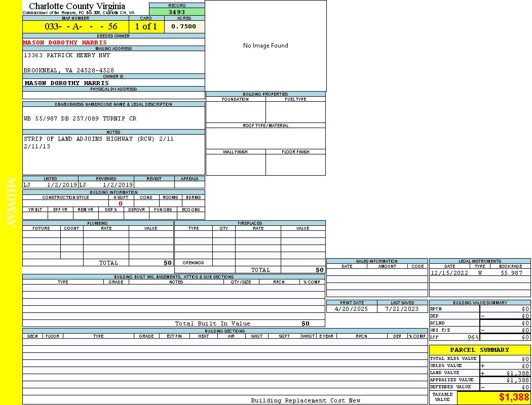Click the Brookneal, VA city and zip line

click(69, 70)
